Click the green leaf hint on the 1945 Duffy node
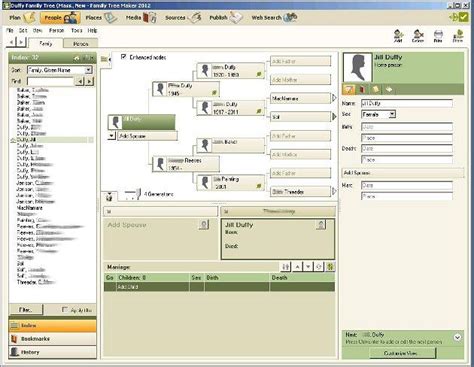The height and width of the screenshot is (367, 474). (x=214, y=93)
